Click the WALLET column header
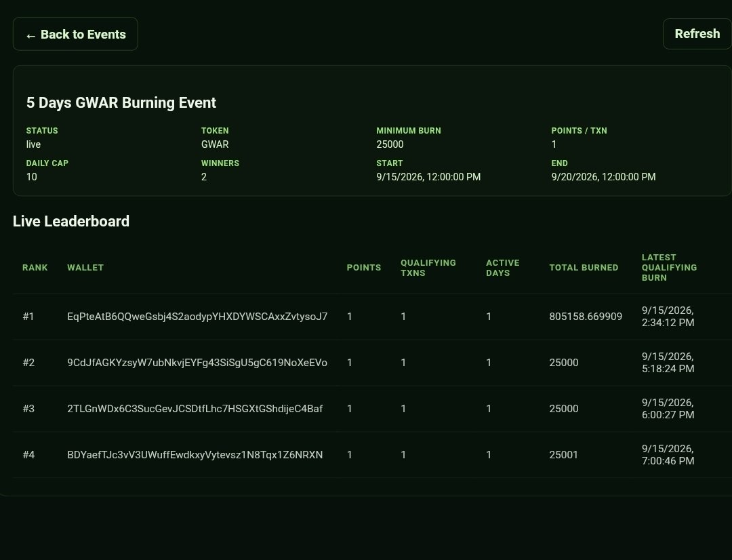 [x=85, y=268]
